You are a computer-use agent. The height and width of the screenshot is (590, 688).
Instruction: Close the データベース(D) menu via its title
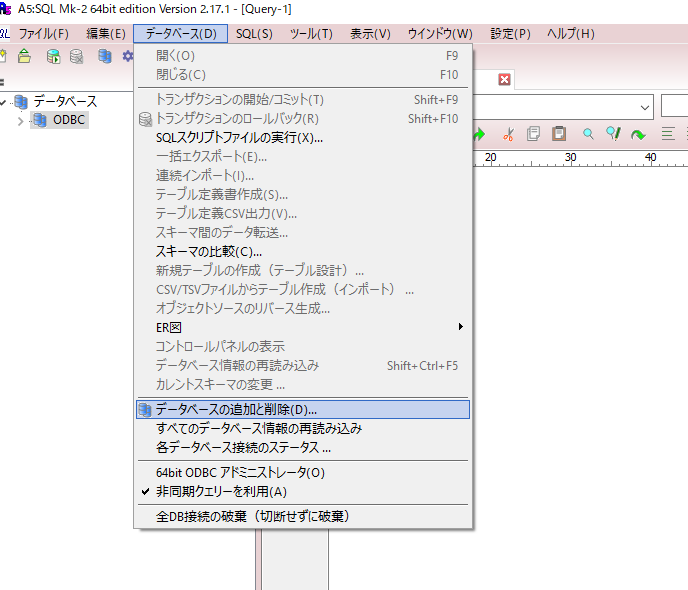click(x=181, y=34)
